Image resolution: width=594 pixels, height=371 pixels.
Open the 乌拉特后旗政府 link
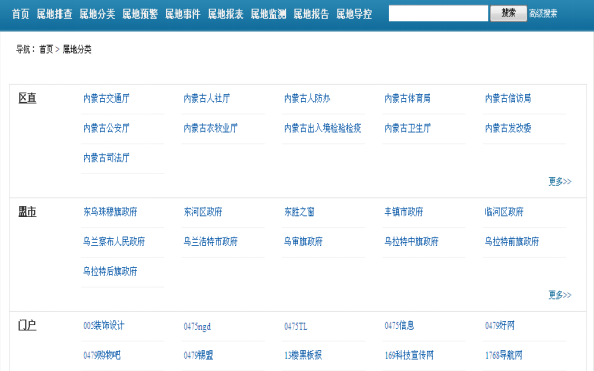point(110,271)
